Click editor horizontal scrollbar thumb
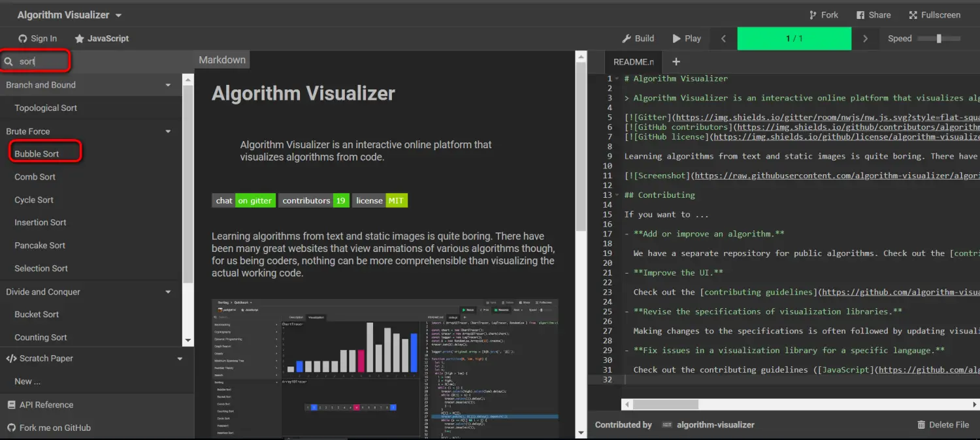Image resolution: width=980 pixels, height=440 pixels. click(x=666, y=405)
